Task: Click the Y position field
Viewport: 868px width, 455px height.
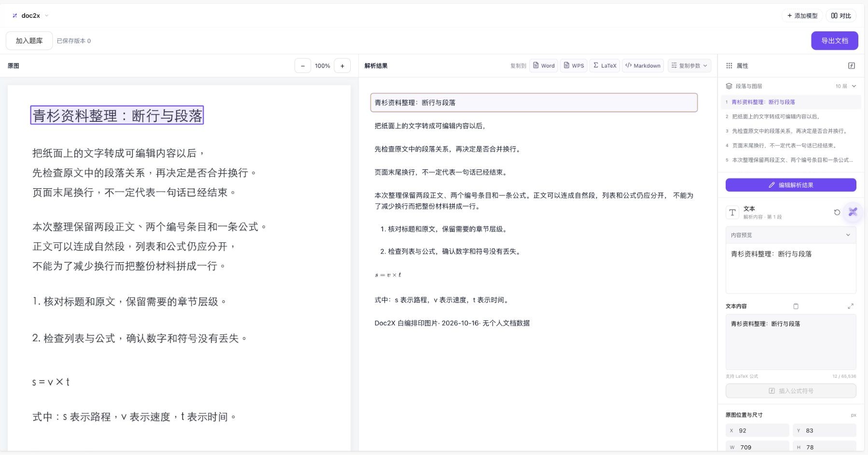Action: coord(825,430)
